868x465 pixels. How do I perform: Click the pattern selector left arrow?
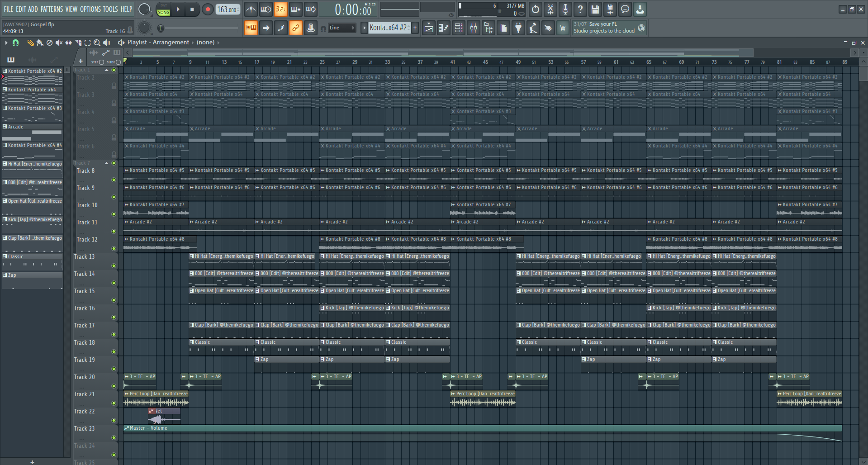coord(364,28)
